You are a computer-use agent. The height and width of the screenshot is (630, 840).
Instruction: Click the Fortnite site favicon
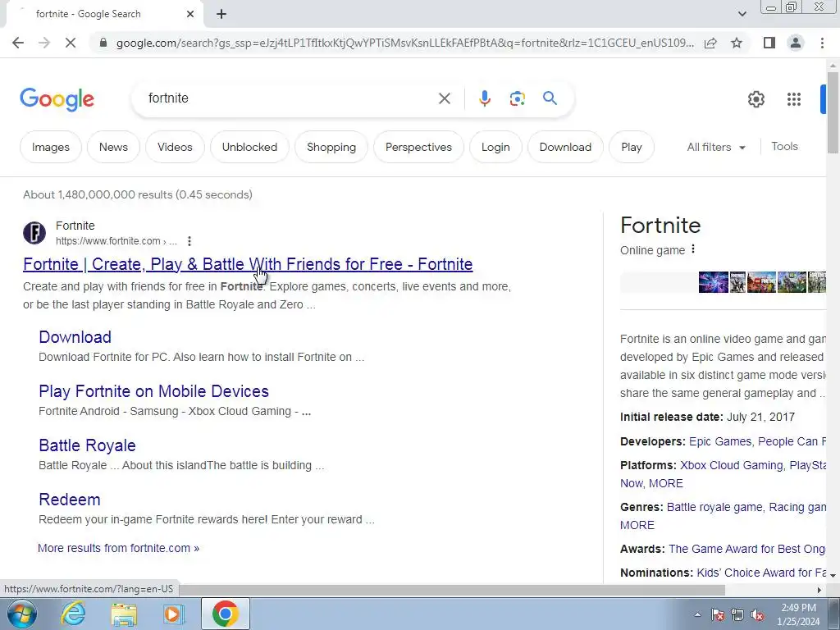pos(34,233)
